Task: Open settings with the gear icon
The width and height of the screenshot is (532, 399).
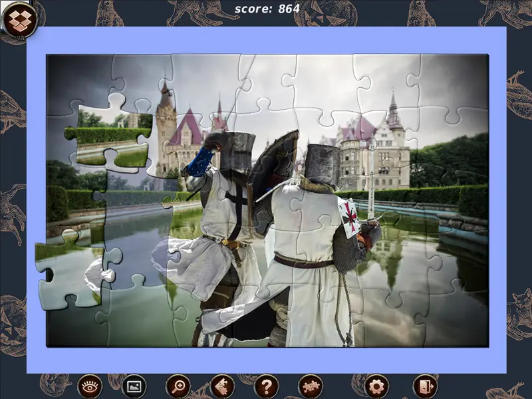Action: click(x=377, y=386)
